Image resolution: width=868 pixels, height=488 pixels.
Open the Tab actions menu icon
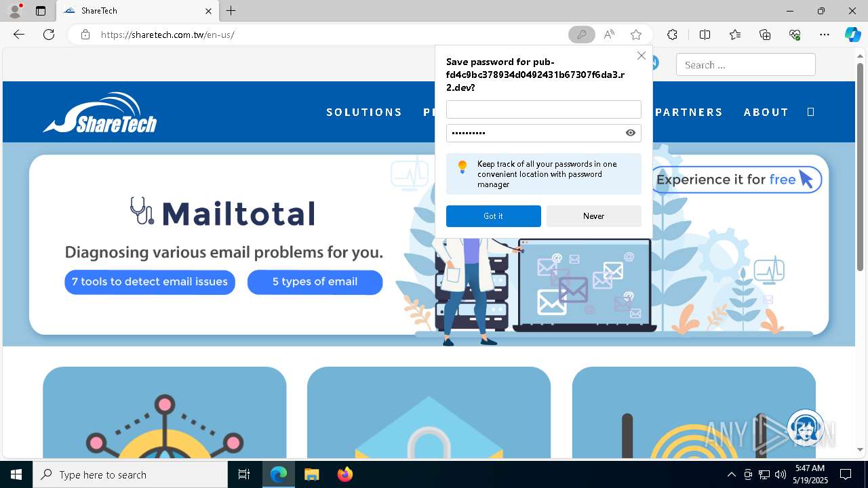(x=41, y=11)
